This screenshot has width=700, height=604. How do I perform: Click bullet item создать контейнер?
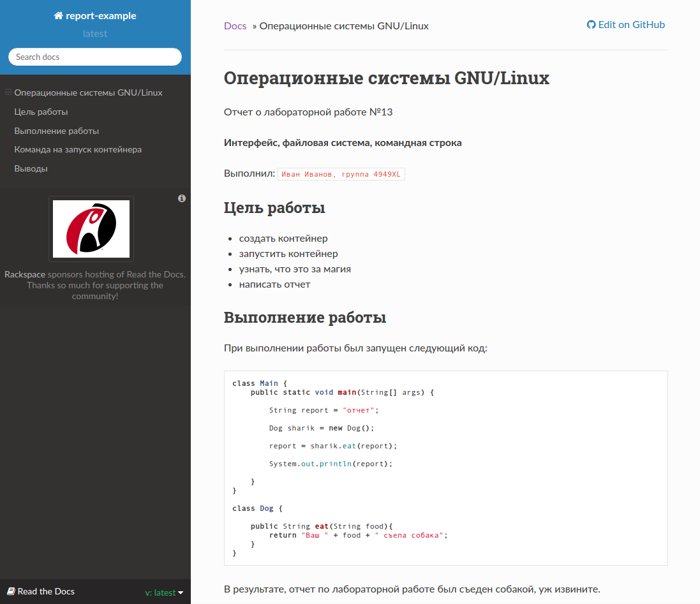pyautogui.click(x=283, y=239)
